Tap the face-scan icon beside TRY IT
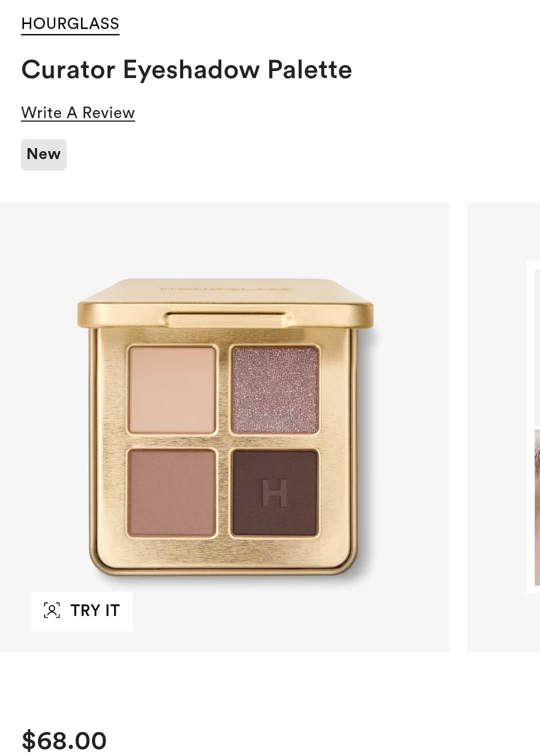Viewport: 540px width, 756px height. (x=52, y=610)
